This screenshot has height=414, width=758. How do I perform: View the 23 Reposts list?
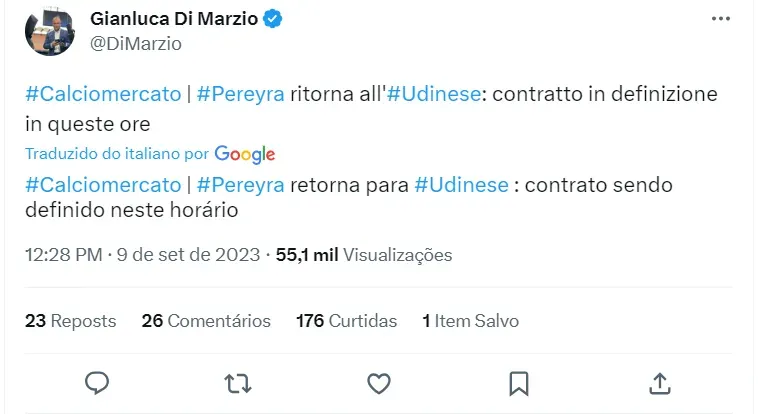click(70, 321)
